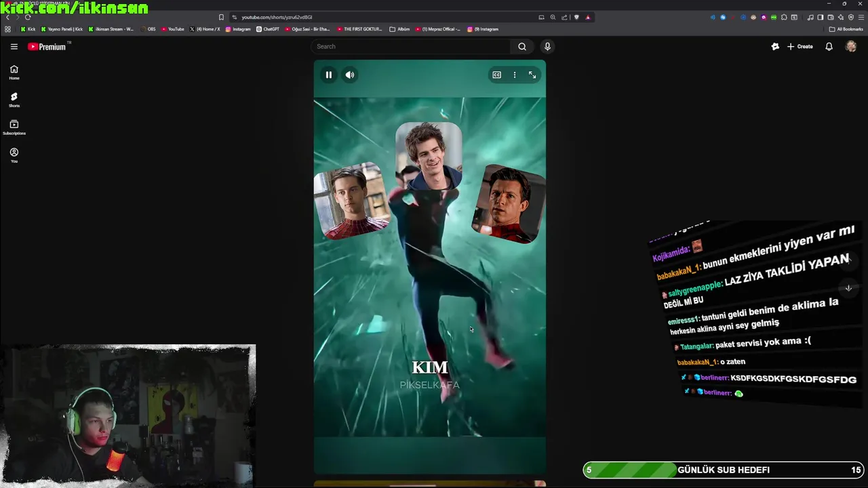Click Tobey Maguire Spider-Man thumbnail
This screenshot has width=868, height=488.
click(x=351, y=201)
